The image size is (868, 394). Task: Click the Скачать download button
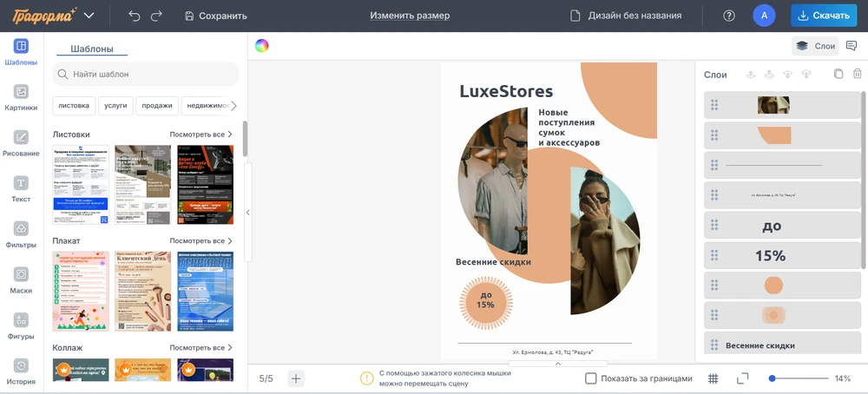pos(824,16)
